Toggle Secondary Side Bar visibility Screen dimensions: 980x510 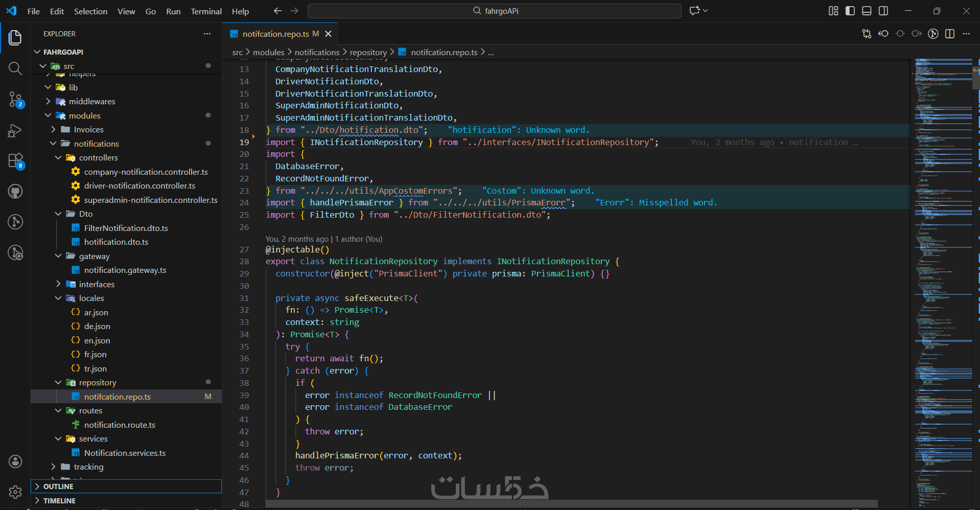point(883,11)
